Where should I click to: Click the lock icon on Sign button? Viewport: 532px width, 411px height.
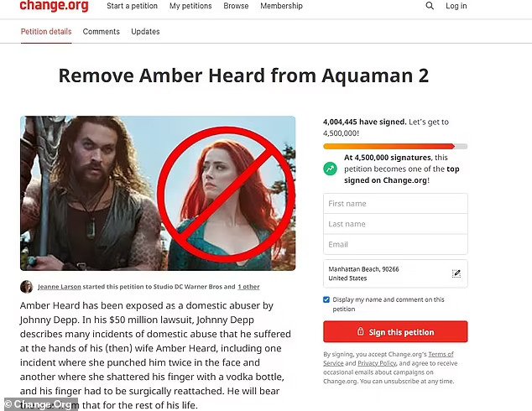(360, 331)
